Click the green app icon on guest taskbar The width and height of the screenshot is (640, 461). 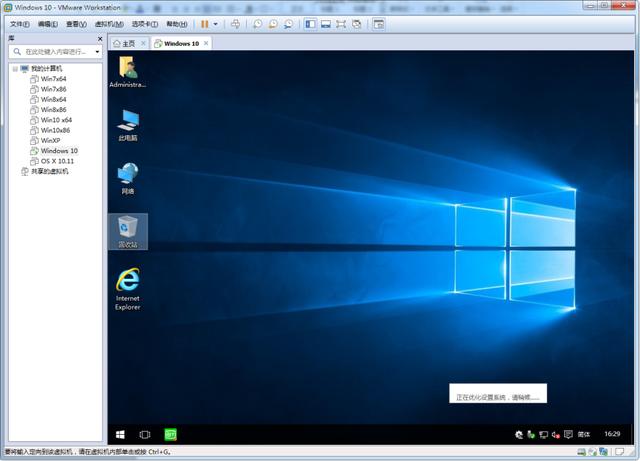point(171,434)
